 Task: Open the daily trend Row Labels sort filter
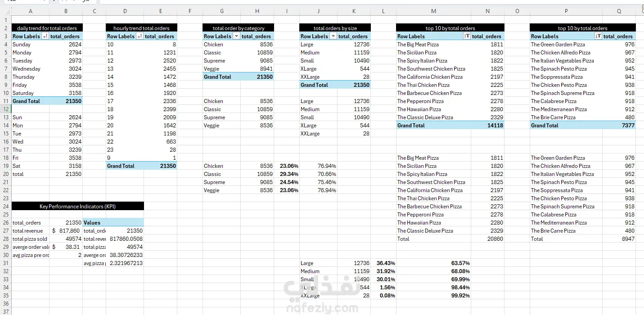click(45, 36)
